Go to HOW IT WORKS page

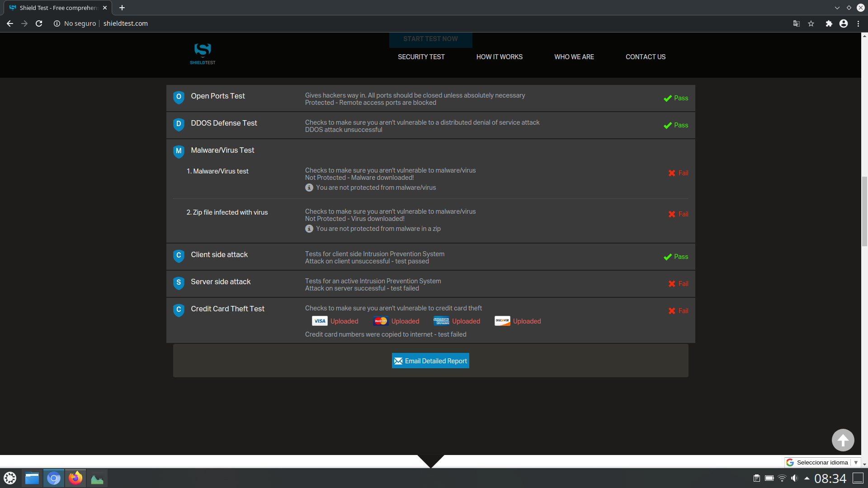(x=499, y=57)
